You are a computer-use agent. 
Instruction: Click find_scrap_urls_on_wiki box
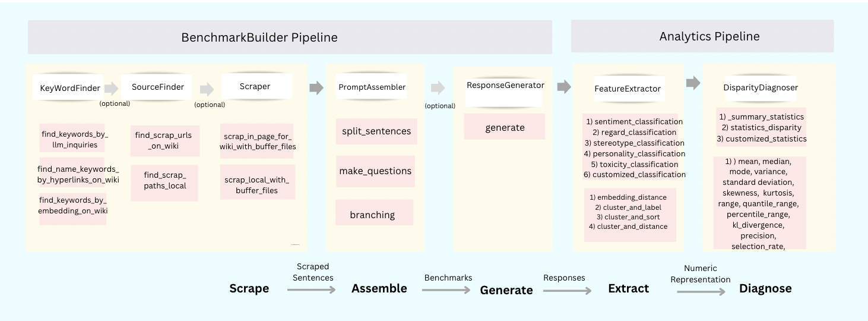(x=166, y=140)
